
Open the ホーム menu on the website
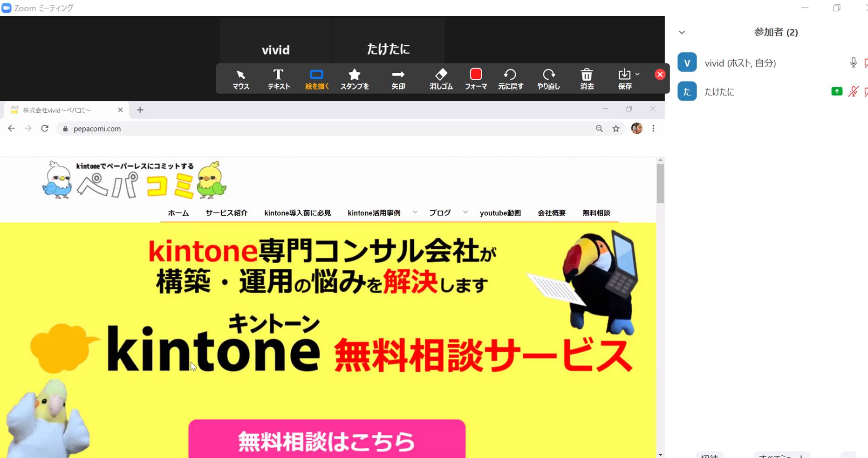(x=178, y=212)
